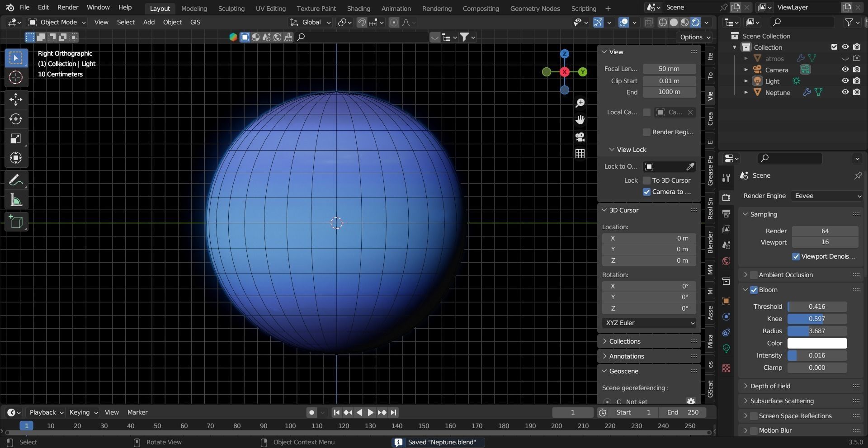This screenshot has width=868, height=448.
Task: Add a new workspace with the plus button
Action: pos(608,8)
